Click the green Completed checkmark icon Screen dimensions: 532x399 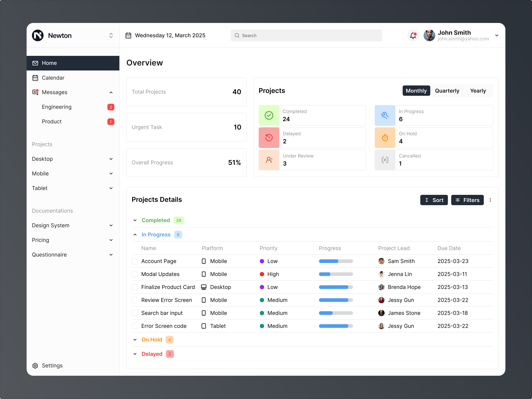tap(269, 115)
